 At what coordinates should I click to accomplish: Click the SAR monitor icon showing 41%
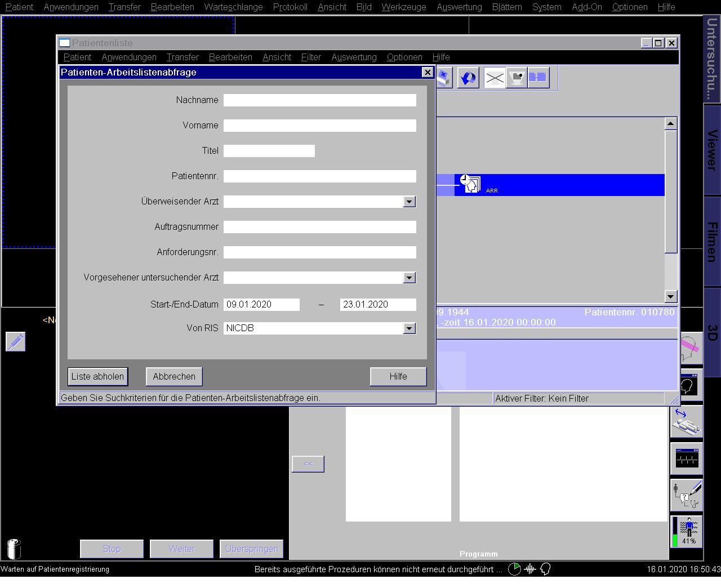point(686,531)
